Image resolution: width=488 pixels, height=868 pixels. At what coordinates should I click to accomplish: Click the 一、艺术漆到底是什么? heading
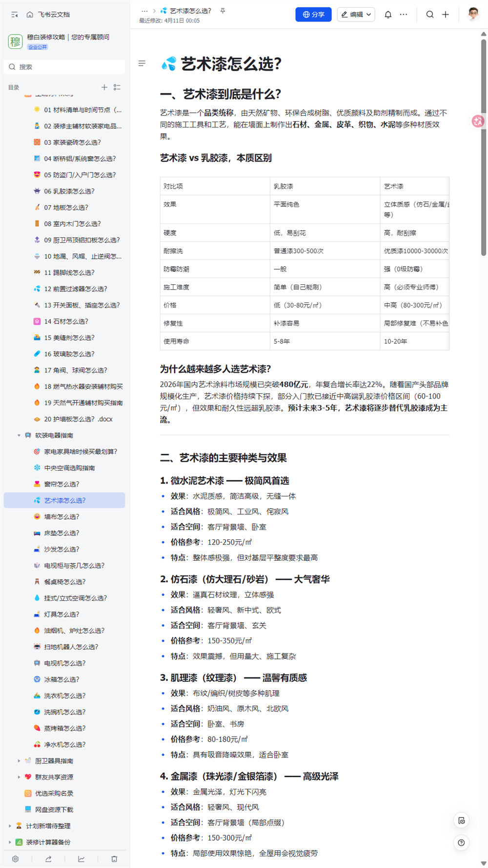221,94
